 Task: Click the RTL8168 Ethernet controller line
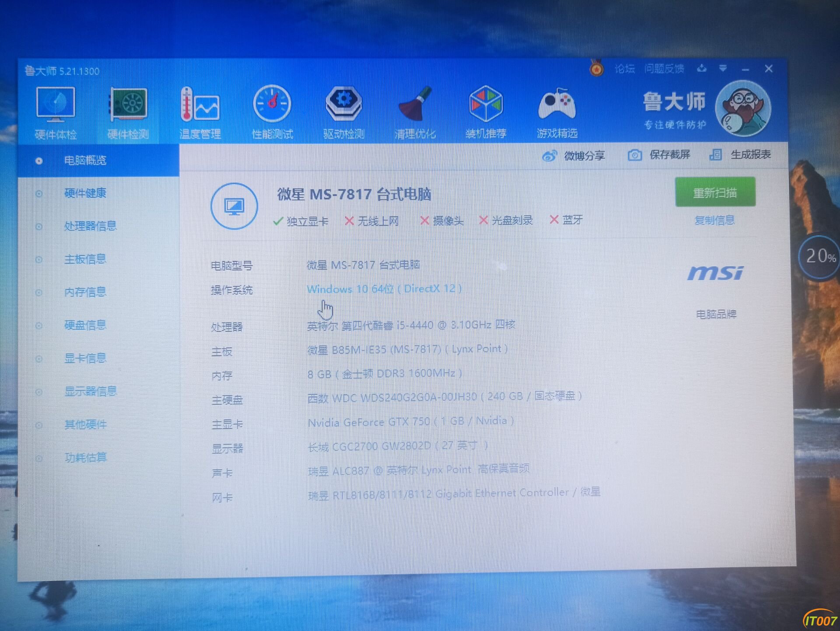[x=454, y=493]
